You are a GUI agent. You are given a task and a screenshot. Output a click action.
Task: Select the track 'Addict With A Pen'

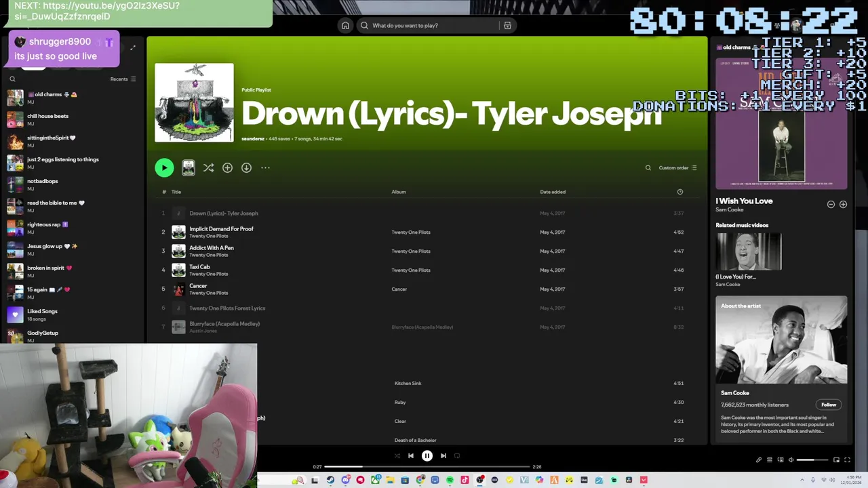tap(212, 248)
